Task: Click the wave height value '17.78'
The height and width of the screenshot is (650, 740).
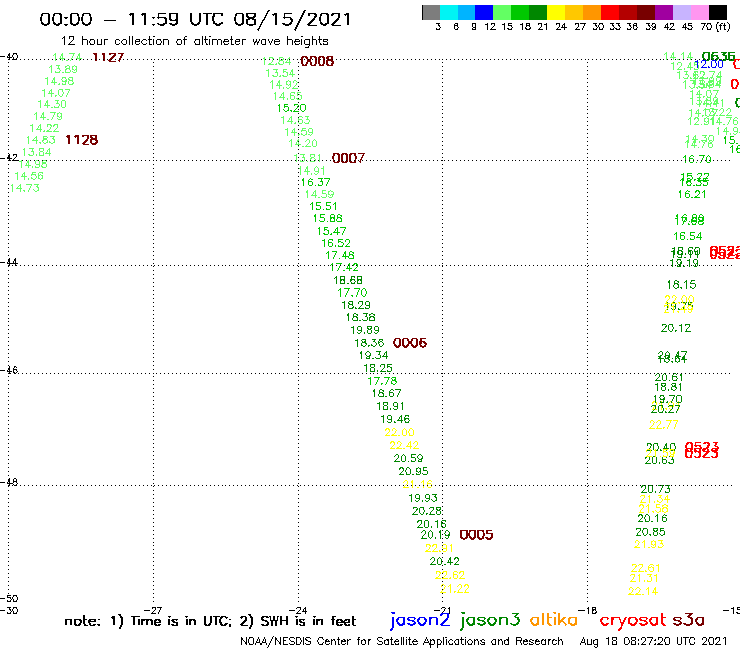Action: pos(382,381)
